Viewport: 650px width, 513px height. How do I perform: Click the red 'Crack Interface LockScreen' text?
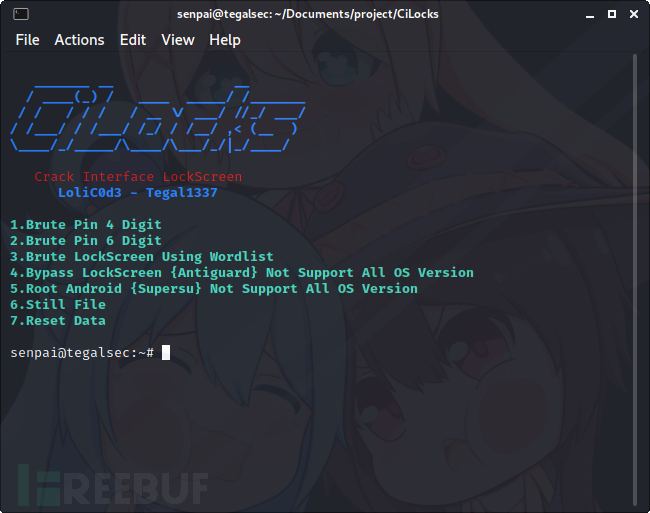coord(138,177)
